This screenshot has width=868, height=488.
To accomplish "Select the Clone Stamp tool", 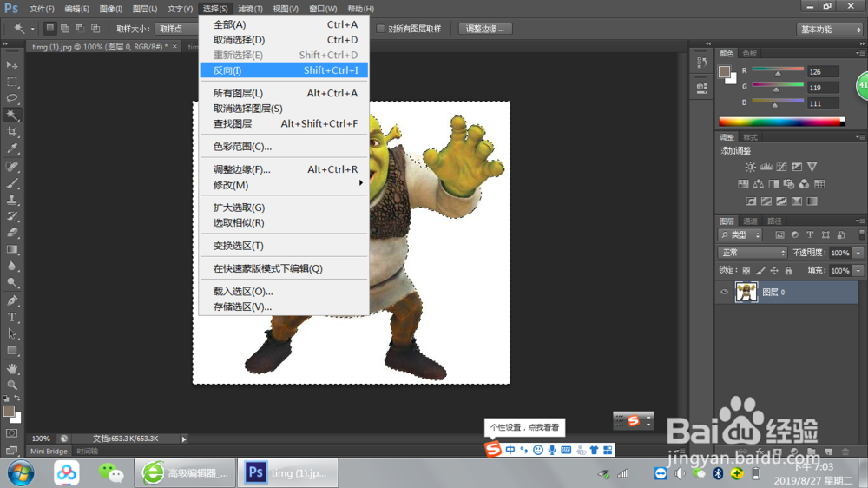I will [x=11, y=200].
